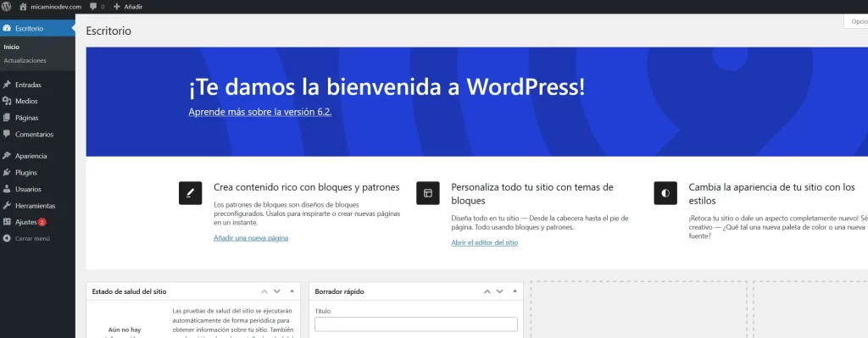
Task: Go to Inicio submenu item
Action: pyautogui.click(x=12, y=47)
